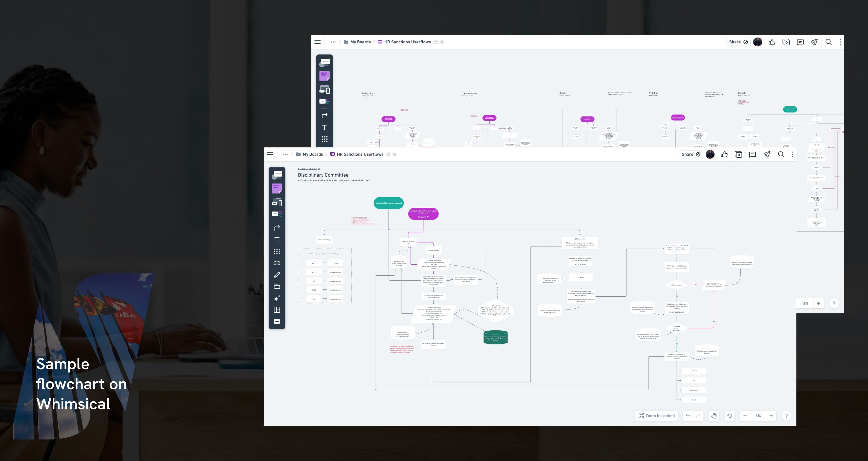This screenshot has width=868, height=461.
Task: Select the section frame tool in front toolbar
Action: coord(277,286)
